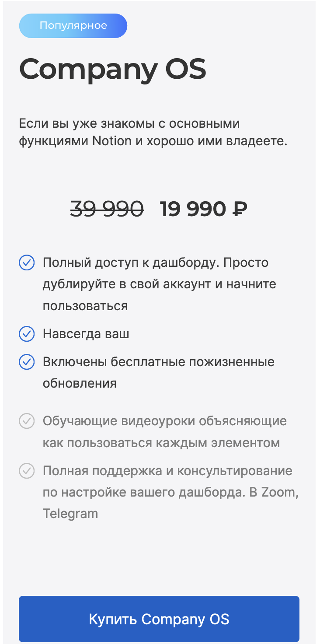
Task: Click the Популярное badge
Action: 73,26
